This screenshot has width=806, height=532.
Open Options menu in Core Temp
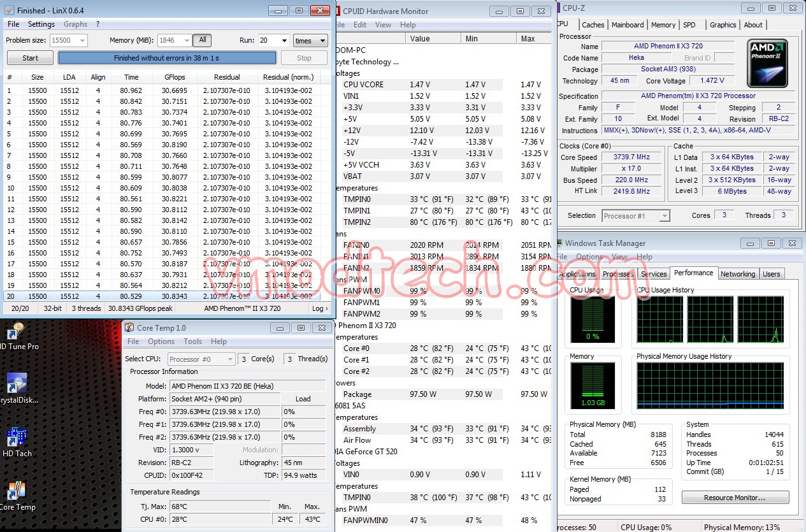tap(161, 341)
